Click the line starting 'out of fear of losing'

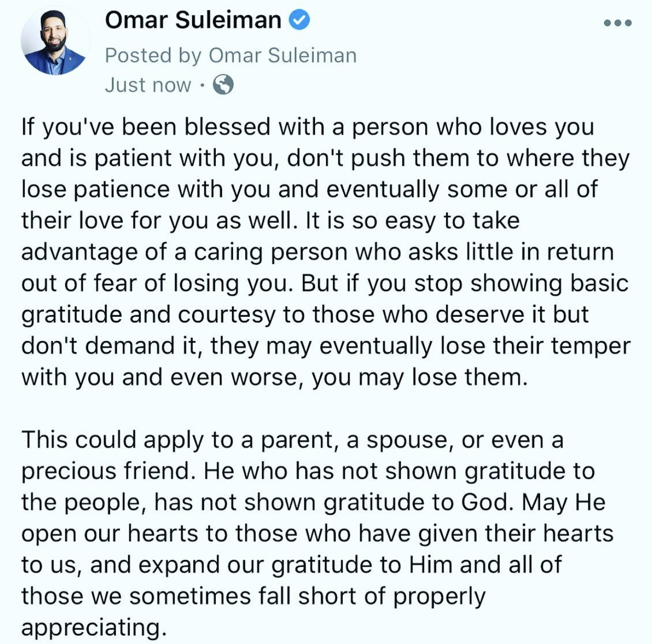click(x=325, y=284)
